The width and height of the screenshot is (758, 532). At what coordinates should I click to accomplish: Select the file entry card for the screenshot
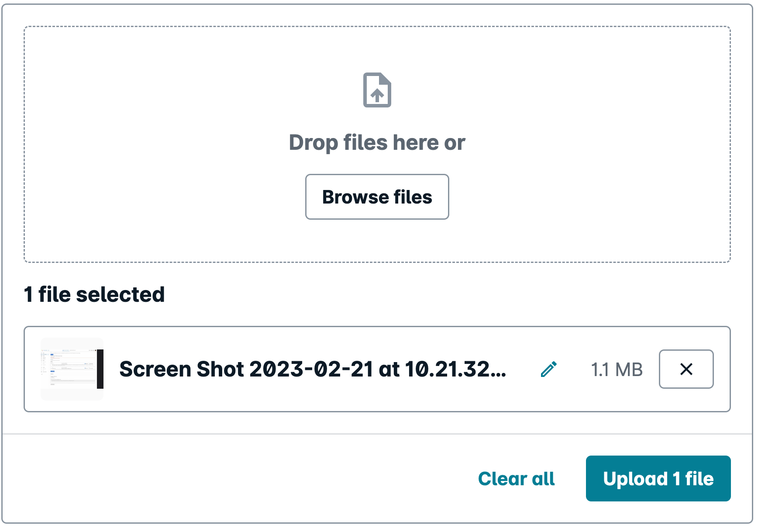378,368
